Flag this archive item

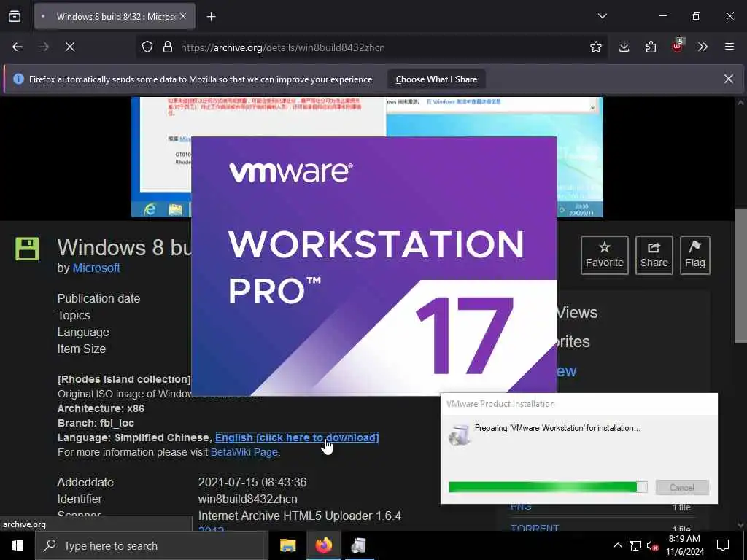click(695, 254)
